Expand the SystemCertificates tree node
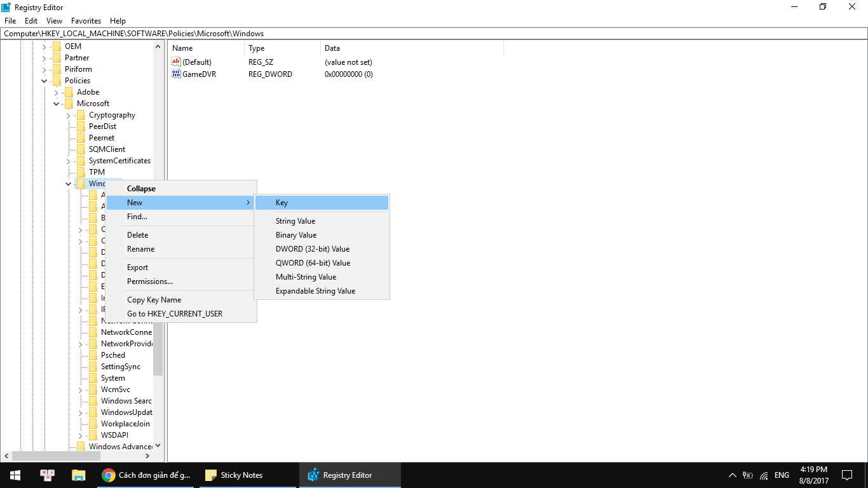The image size is (868, 488). click(x=67, y=160)
